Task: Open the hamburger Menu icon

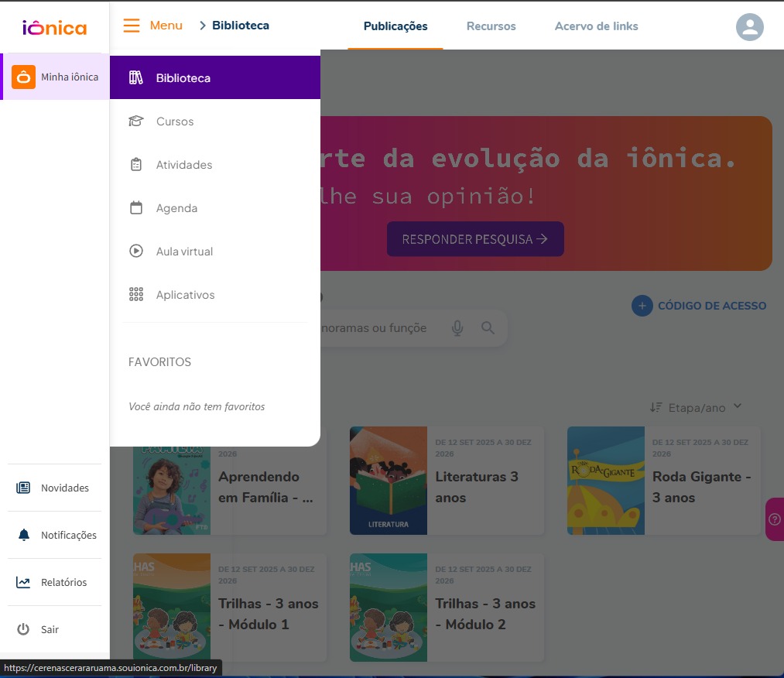Action: click(x=132, y=25)
